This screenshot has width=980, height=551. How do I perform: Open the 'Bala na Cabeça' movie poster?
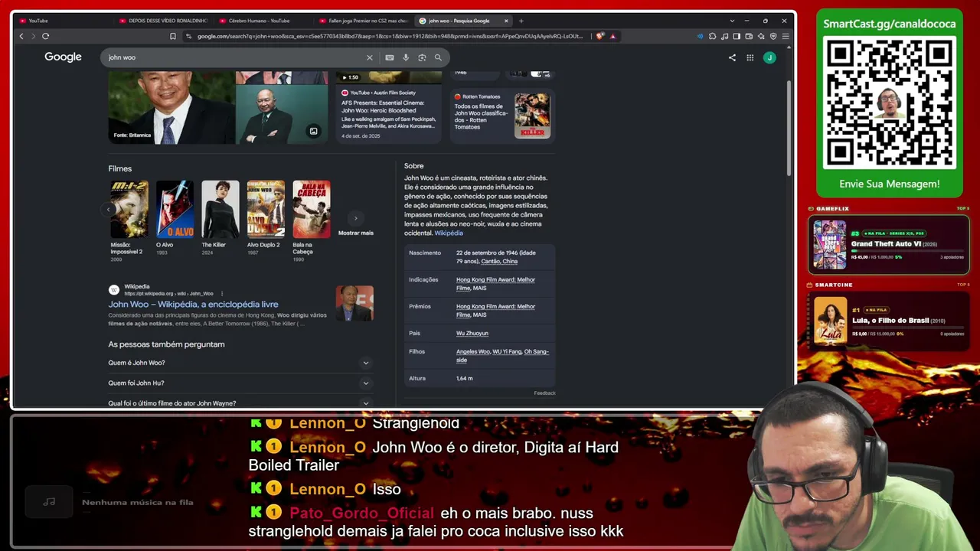312,209
